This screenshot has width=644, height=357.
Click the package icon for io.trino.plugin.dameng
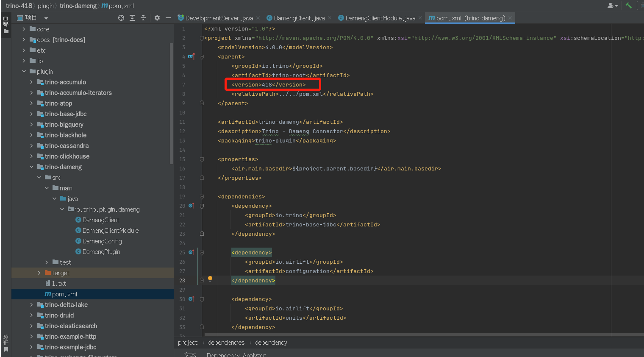tap(71, 209)
